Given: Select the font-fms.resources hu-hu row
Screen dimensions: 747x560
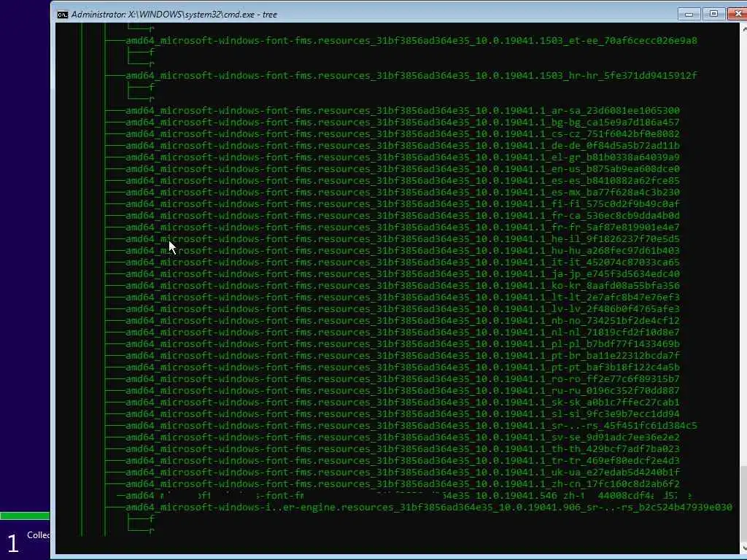Looking at the screenshot, I should pos(403,251).
